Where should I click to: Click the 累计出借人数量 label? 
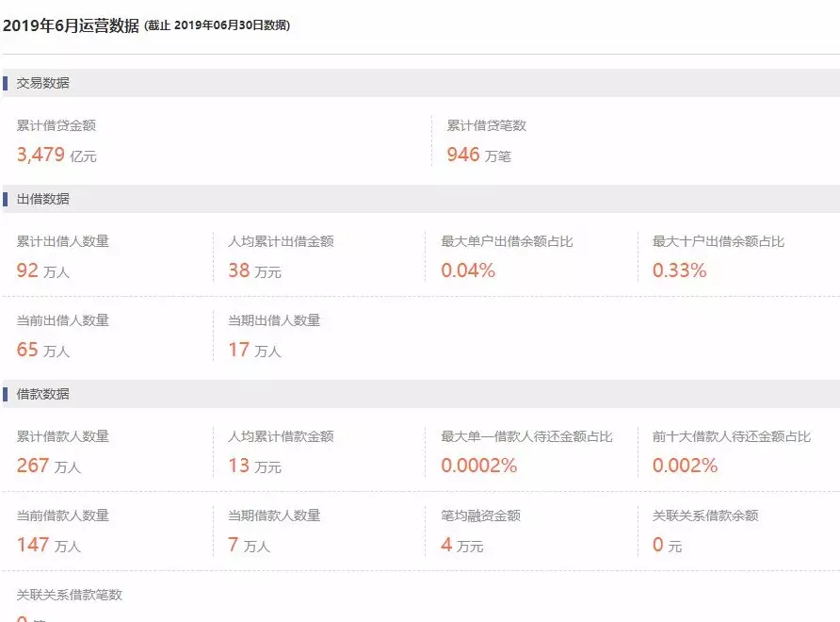63,241
